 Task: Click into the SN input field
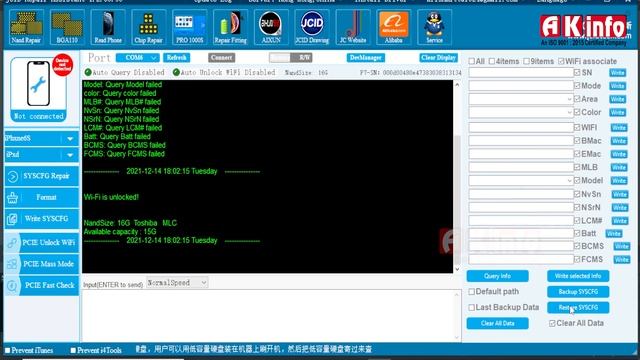[521, 73]
